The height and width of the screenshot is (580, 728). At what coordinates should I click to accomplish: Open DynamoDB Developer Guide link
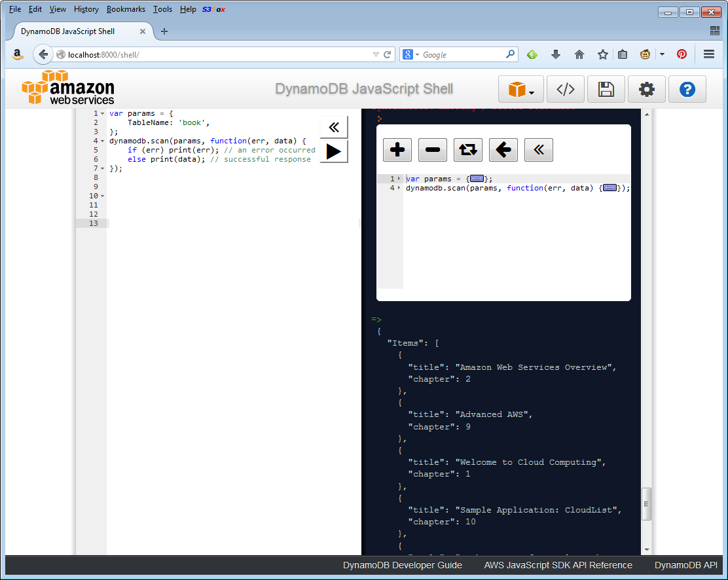[x=402, y=565]
